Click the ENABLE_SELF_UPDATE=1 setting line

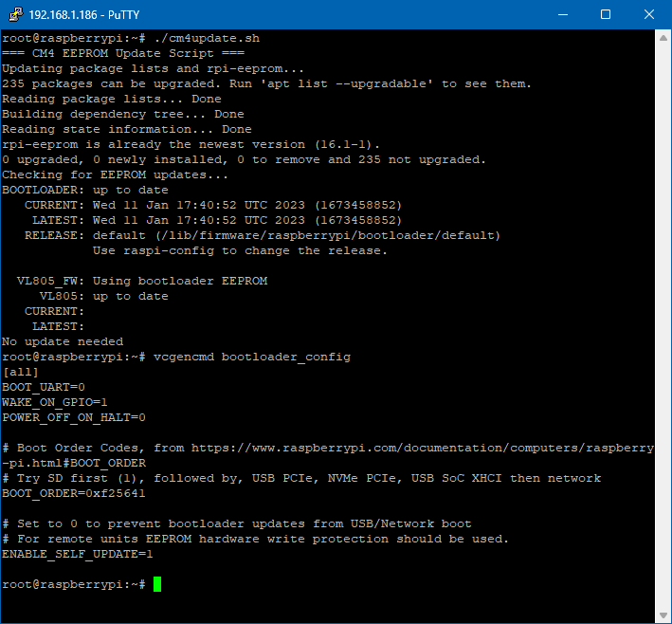click(78, 554)
